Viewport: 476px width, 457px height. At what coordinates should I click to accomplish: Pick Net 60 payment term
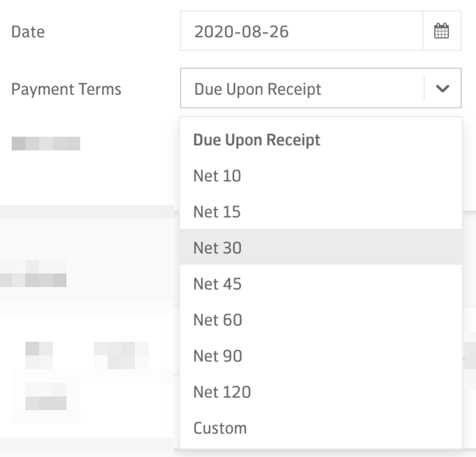click(x=321, y=319)
